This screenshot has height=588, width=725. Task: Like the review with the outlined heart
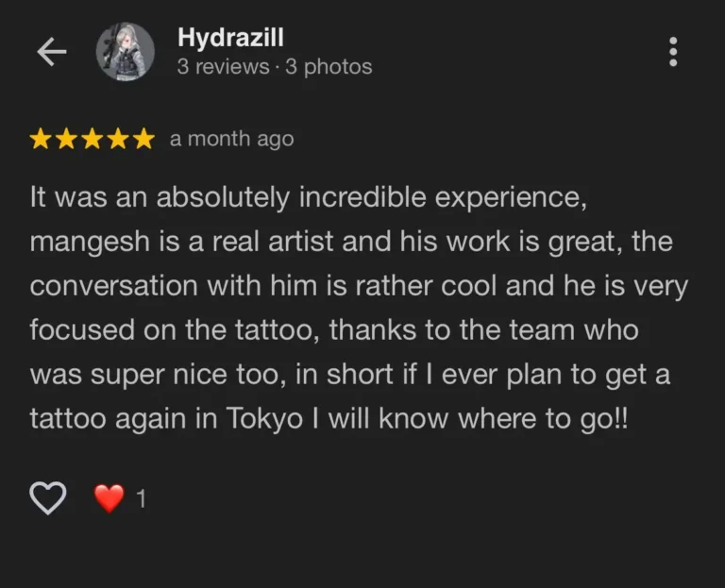point(48,497)
